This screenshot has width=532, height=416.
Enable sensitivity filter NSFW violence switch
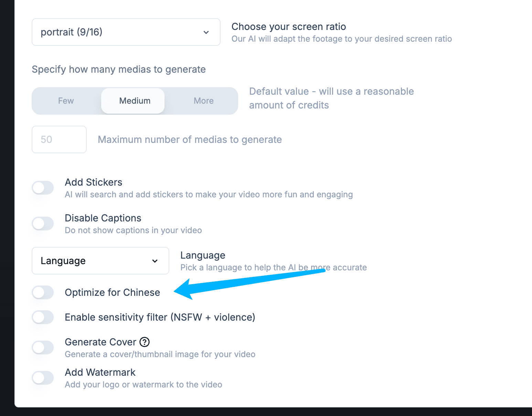(43, 317)
